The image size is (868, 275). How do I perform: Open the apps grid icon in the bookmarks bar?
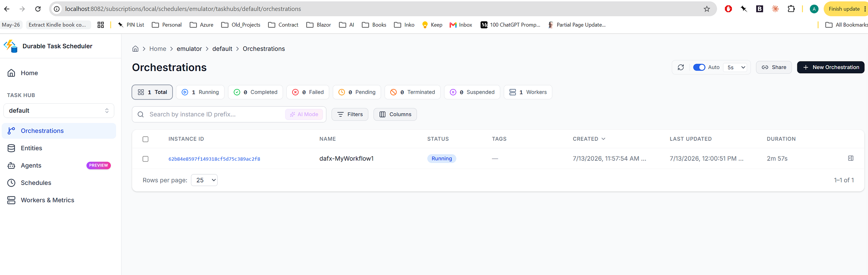click(x=100, y=25)
